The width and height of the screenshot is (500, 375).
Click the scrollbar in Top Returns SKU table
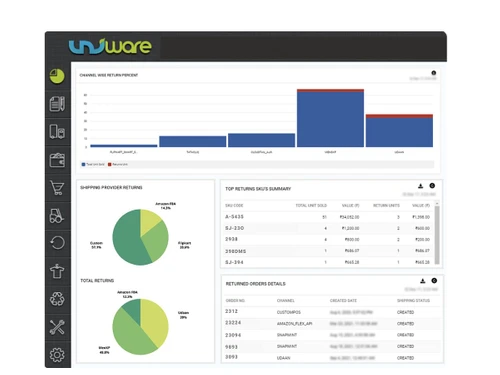pyautogui.click(x=437, y=235)
